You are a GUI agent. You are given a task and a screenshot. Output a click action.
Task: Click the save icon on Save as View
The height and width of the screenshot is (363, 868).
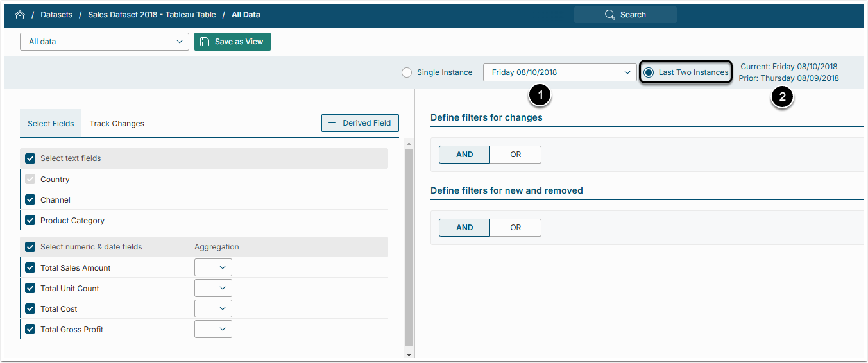coord(205,42)
